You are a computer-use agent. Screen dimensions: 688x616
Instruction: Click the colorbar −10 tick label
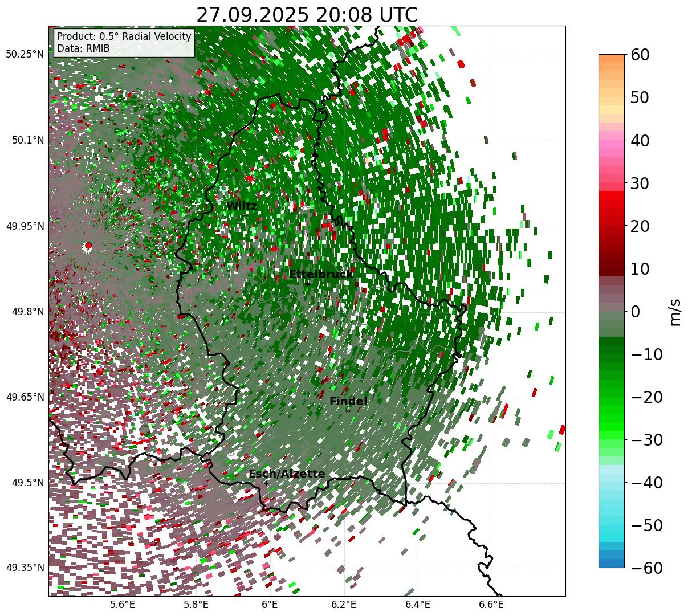click(646, 354)
